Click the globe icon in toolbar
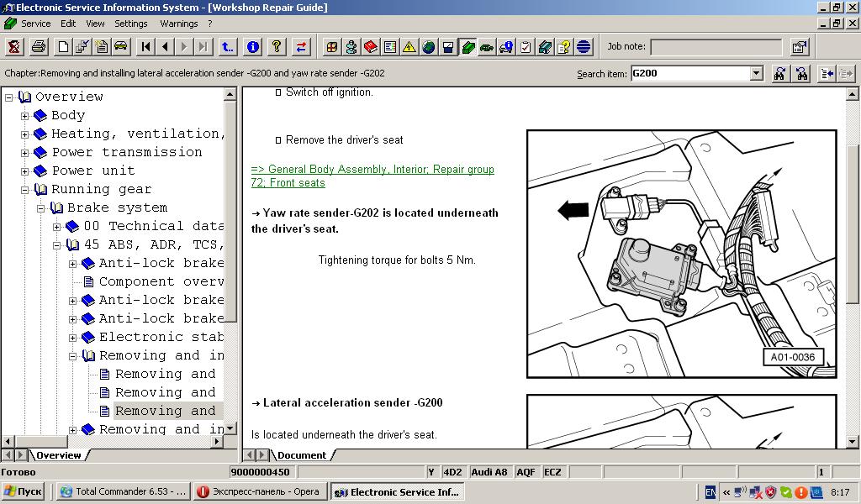 tap(429, 47)
